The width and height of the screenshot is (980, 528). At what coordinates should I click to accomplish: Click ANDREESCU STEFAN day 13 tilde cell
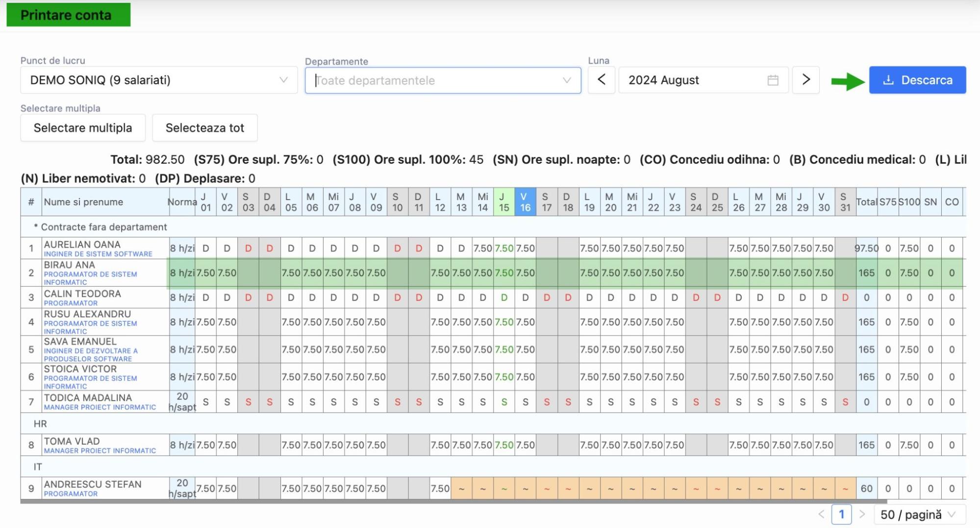[x=461, y=488]
